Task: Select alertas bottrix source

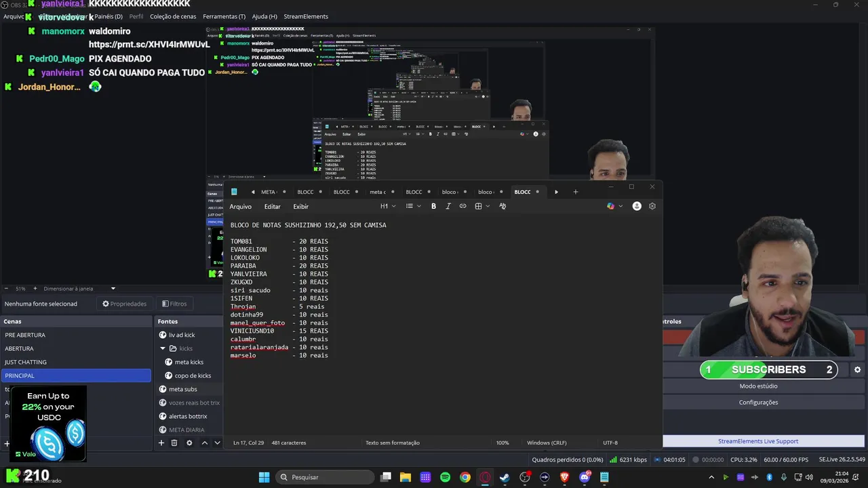Action: [x=189, y=416]
